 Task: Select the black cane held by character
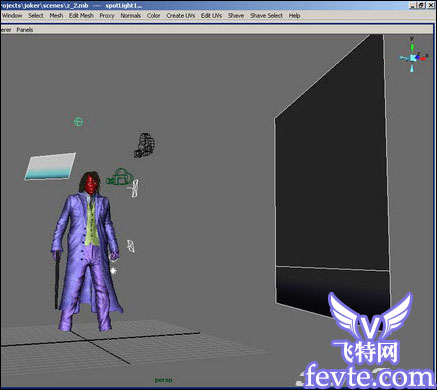[x=57, y=280]
